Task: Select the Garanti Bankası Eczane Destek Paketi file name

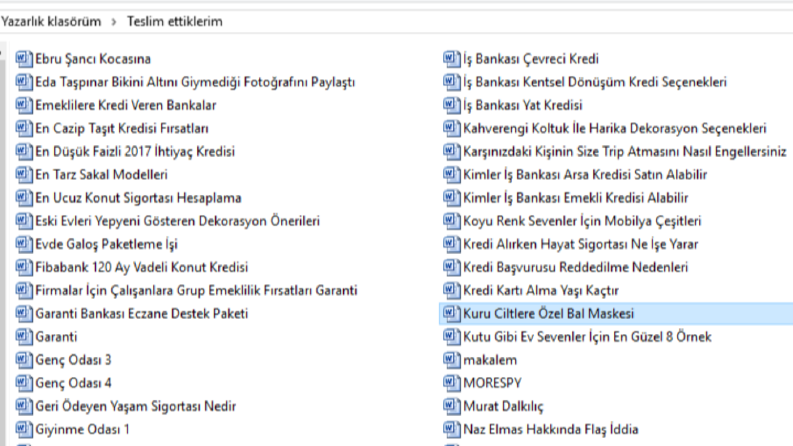Action: 142,314
